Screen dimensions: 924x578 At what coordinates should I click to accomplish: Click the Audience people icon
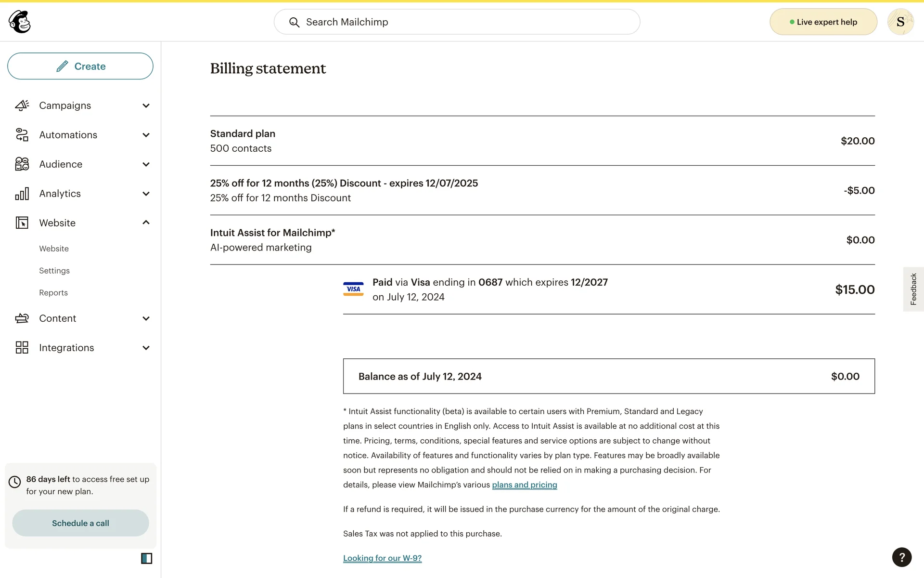(22, 164)
